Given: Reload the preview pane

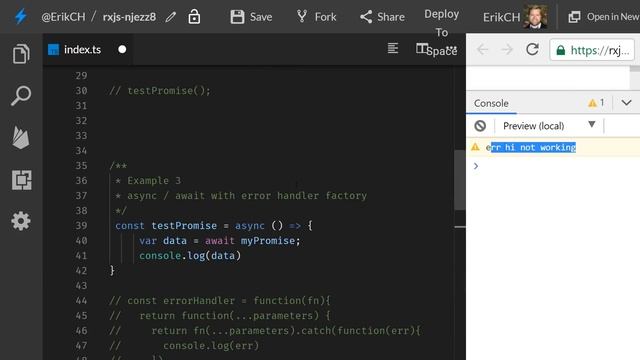Looking at the screenshot, I should click(532, 49).
